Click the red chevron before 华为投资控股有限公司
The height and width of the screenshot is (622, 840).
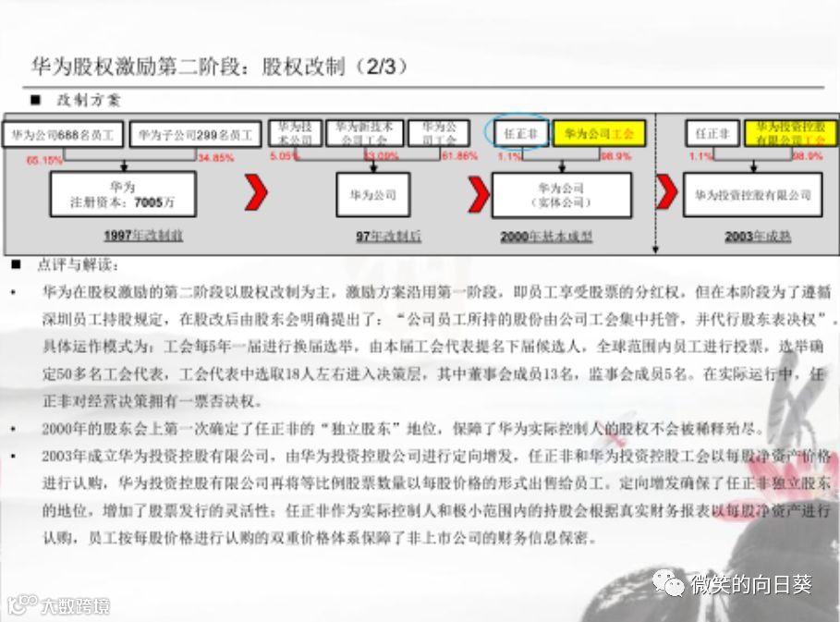coord(667,192)
